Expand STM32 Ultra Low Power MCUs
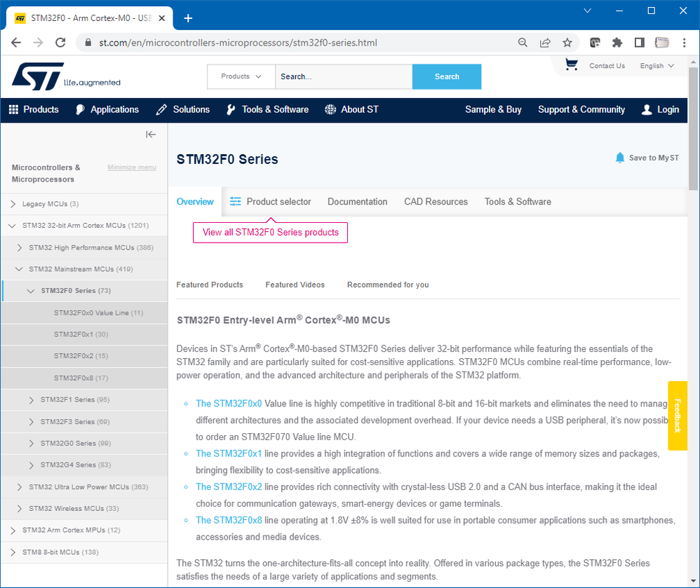Image resolution: width=700 pixels, height=588 pixels. [x=19, y=486]
